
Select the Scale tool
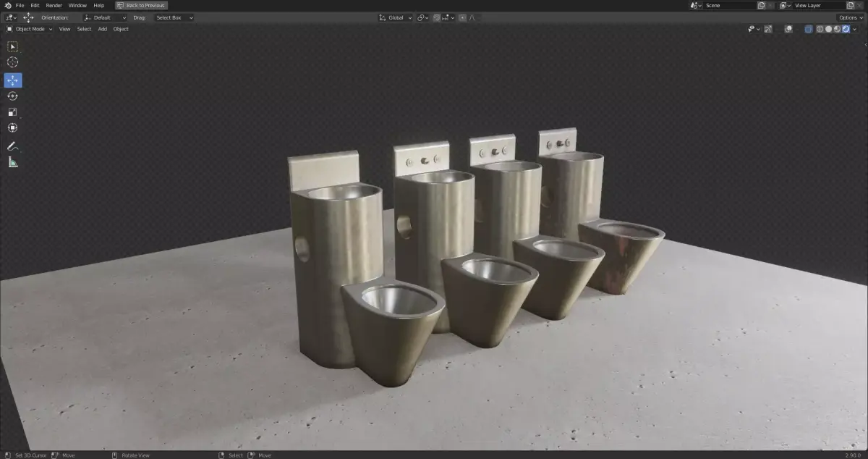pyautogui.click(x=12, y=111)
